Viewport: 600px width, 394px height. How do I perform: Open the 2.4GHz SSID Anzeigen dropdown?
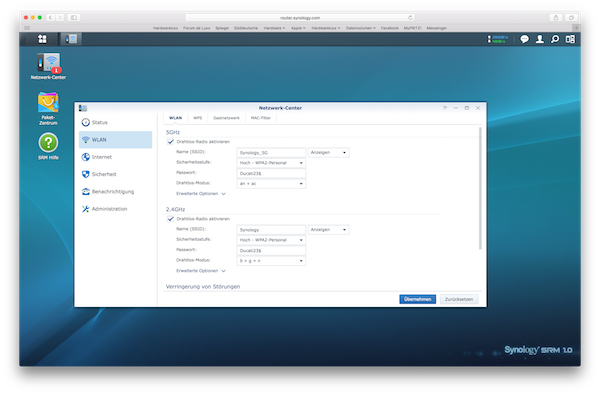coord(328,230)
